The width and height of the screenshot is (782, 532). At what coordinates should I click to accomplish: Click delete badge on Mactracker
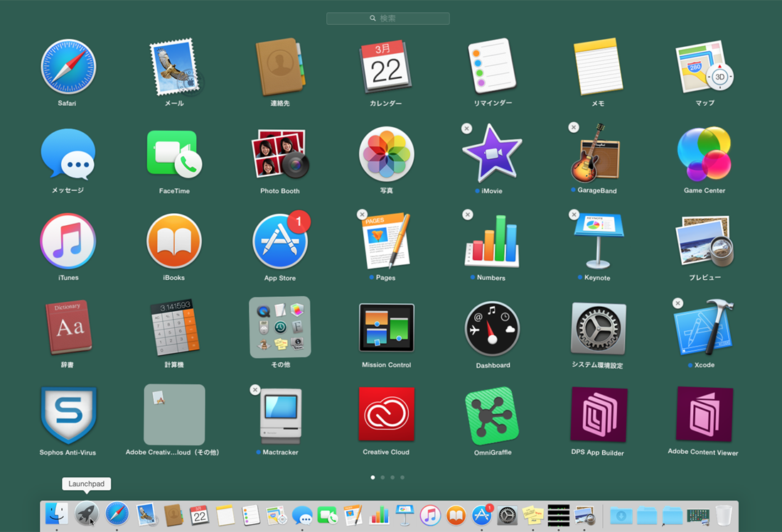pos(255,390)
